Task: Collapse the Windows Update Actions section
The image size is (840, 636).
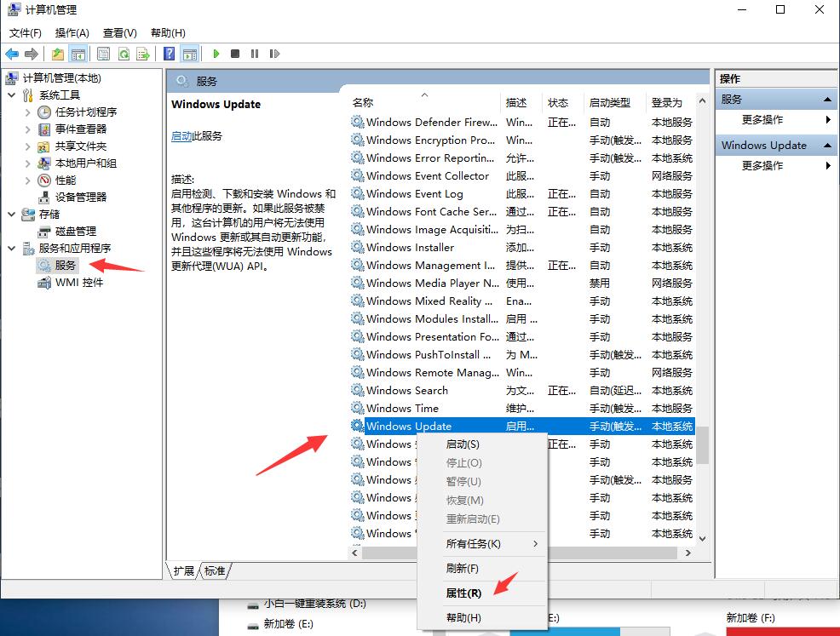Action: coord(827,146)
